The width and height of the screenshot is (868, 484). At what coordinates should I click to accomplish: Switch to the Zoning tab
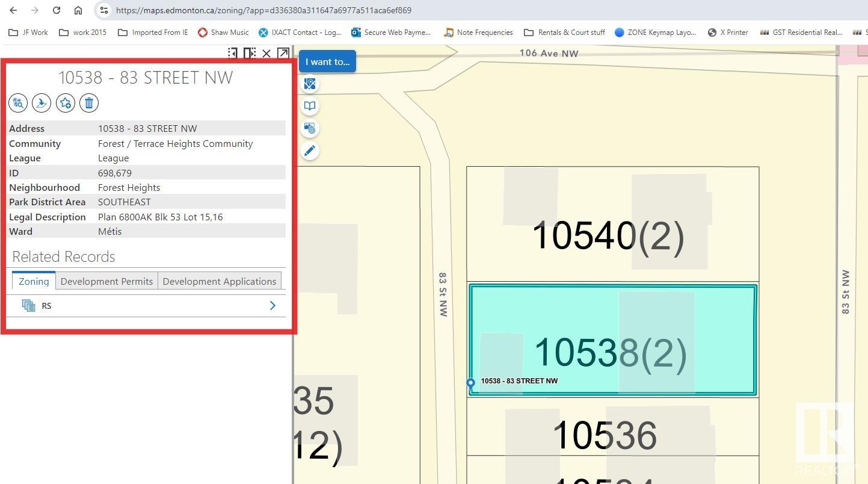(x=34, y=281)
